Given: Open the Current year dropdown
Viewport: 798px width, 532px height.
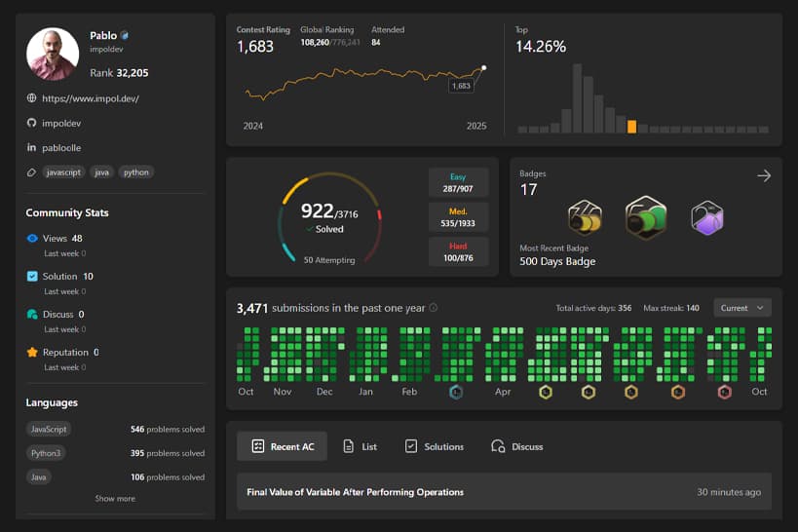Looking at the screenshot, I should tap(742, 308).
